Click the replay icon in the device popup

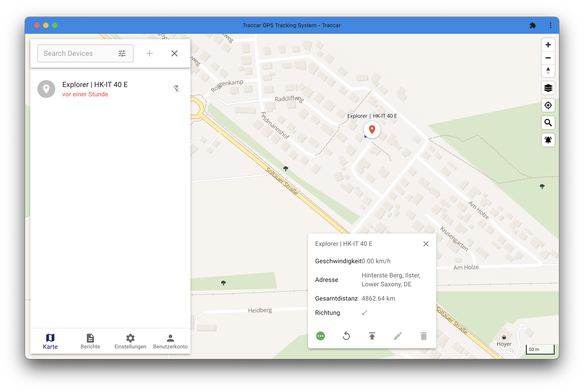[346, 336]
